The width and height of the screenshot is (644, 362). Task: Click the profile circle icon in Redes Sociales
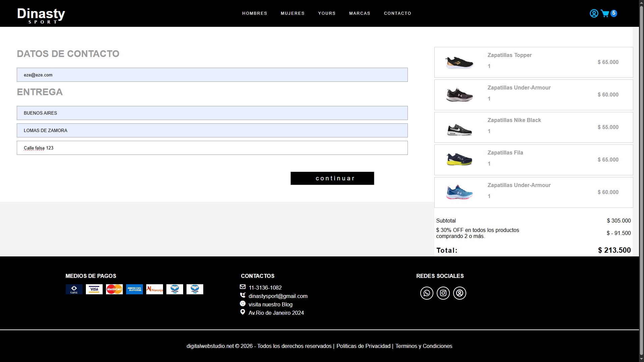point(460,293)
